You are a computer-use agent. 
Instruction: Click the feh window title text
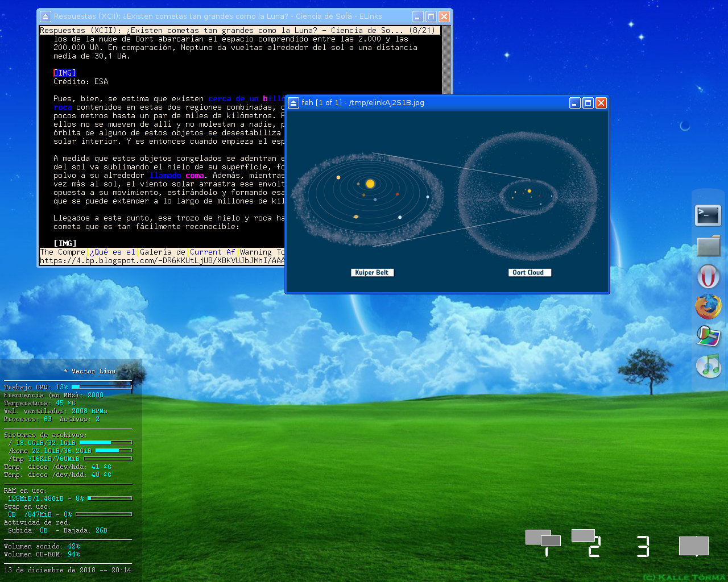[x=363, y=103]
